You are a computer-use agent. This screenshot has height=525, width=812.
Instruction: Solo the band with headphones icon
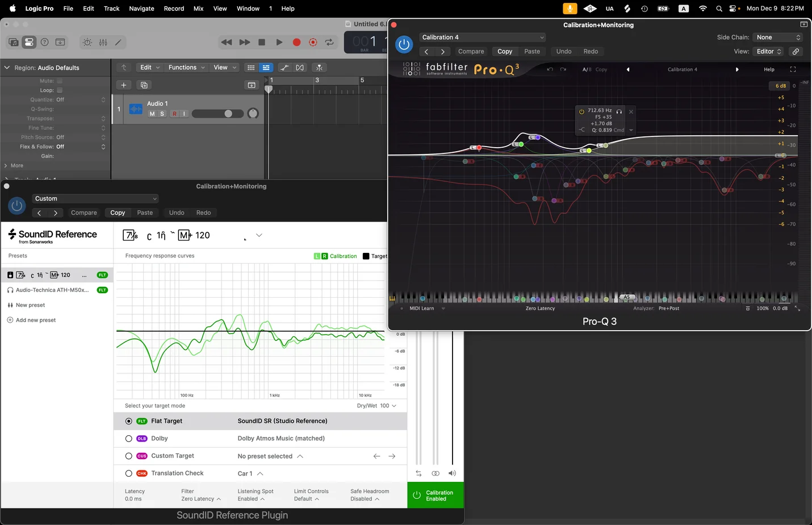[x=619, y=111]
